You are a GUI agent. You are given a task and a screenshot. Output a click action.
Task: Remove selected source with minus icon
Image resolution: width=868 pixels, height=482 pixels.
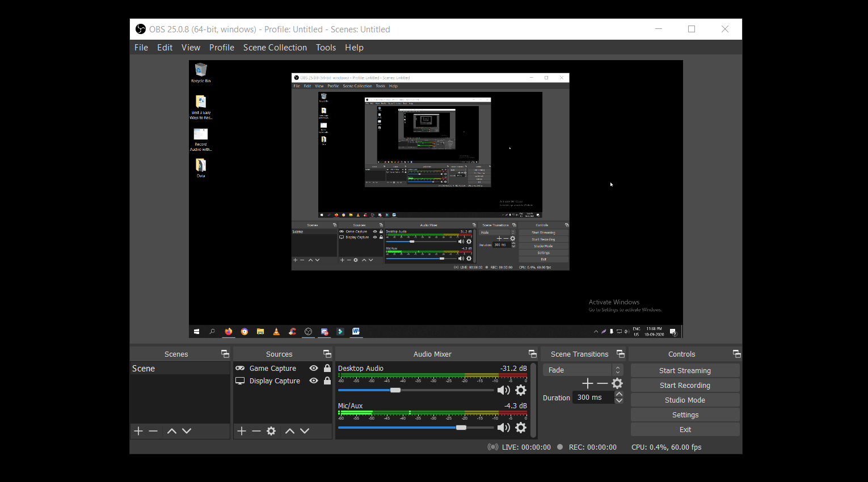[x=256, y=431]
